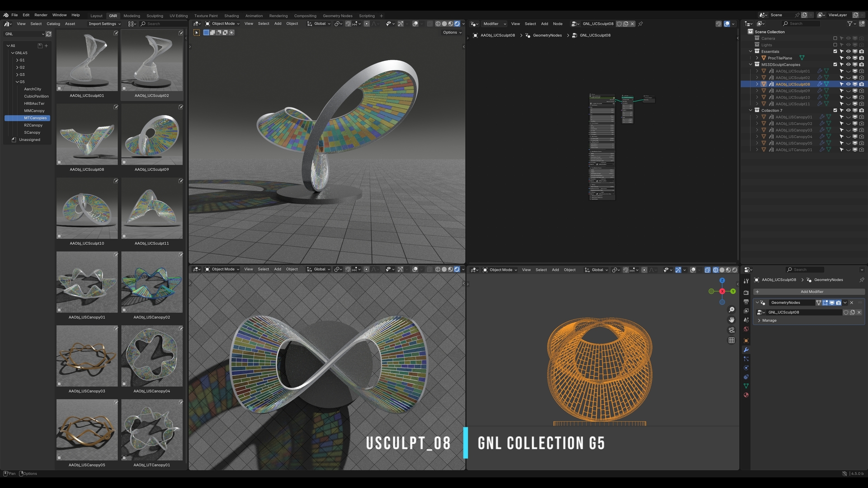868x488 pixels.
Task: Switch to the Layout workspace tab
Action: 96,16
